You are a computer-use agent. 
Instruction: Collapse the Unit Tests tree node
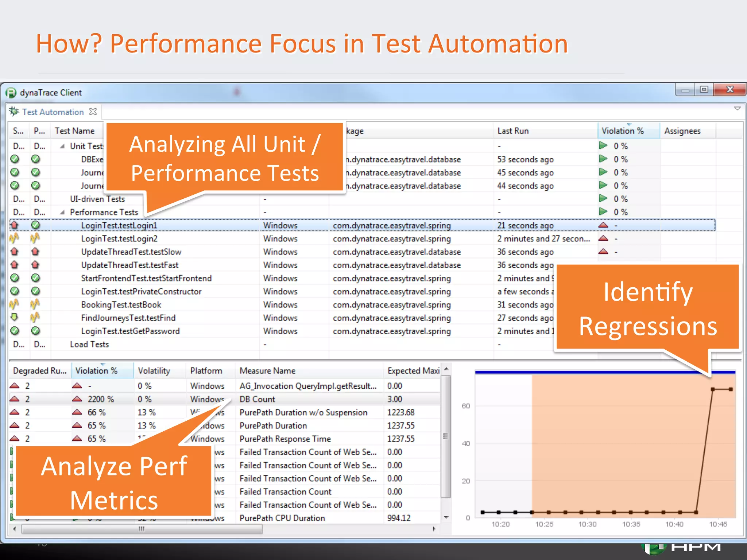click(x=63, y=146)
